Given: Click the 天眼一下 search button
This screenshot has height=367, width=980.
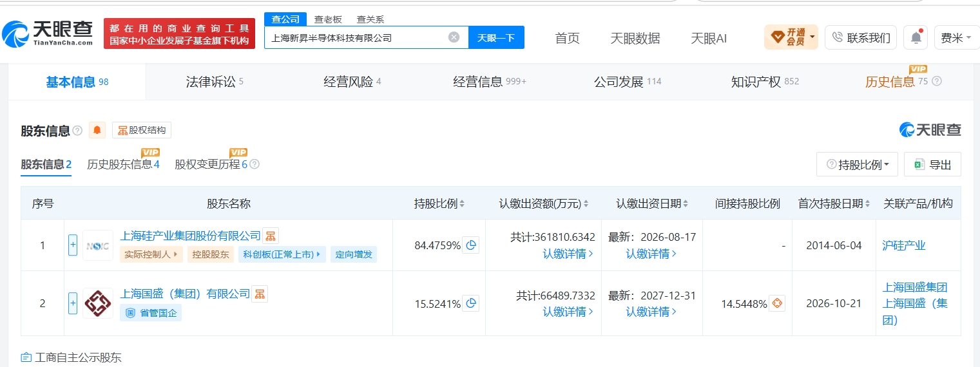Looking at the screenshot, I should coord(496,37).
